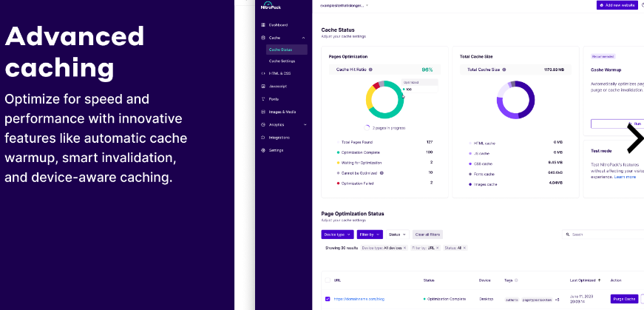
Task: Click the Purge Cache button
Action: click(624, 299)
